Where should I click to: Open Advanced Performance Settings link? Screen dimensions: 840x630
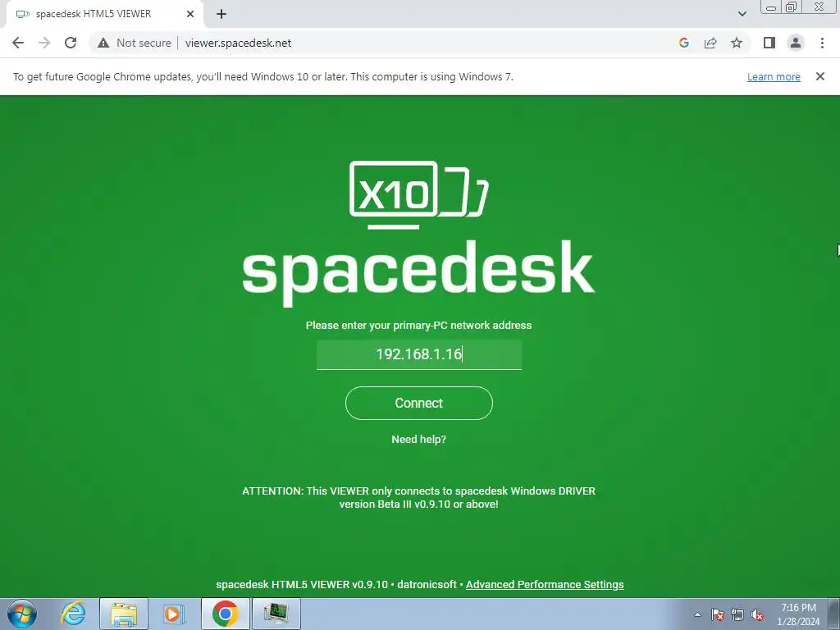[545, 584]
